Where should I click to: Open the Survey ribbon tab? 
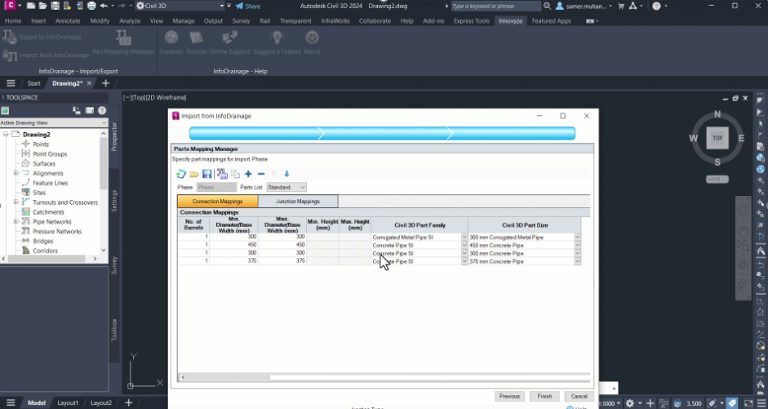tap(241, 21)
